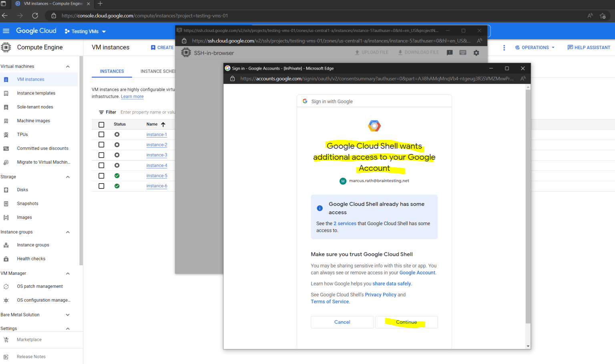Open the SSH-in-browser feedback icon
The width and height of the screenshot is (615, 364).
click(x=449, y=52)
